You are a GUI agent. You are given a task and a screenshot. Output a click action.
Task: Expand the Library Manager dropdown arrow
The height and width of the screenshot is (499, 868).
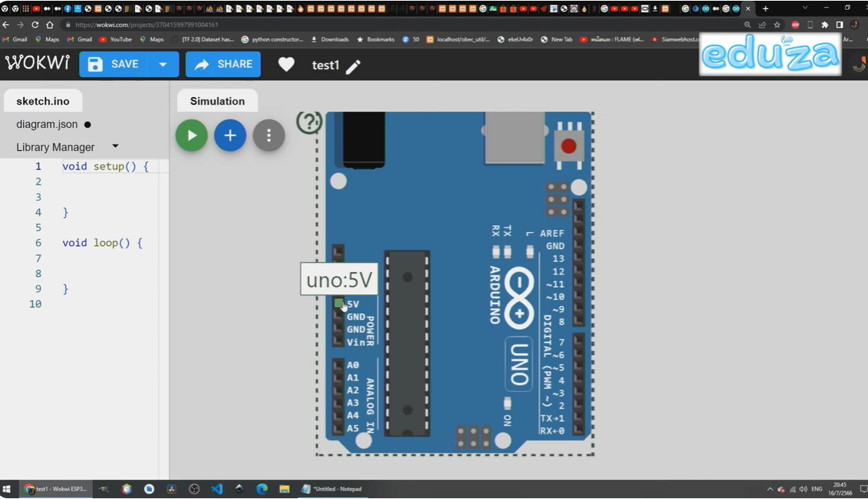tap(115, 146)
